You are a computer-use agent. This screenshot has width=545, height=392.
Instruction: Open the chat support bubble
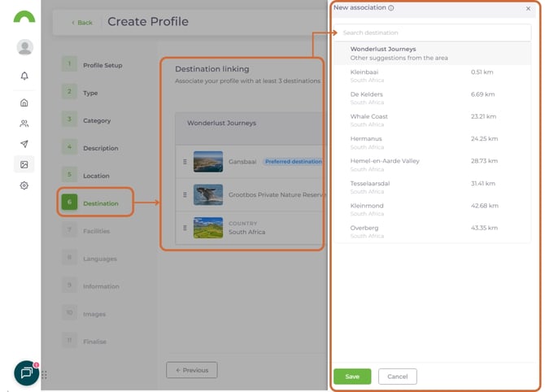tap(26, 372)
